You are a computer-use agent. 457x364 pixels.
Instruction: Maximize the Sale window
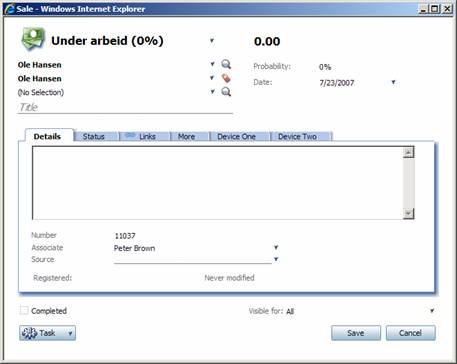[435, 9]
